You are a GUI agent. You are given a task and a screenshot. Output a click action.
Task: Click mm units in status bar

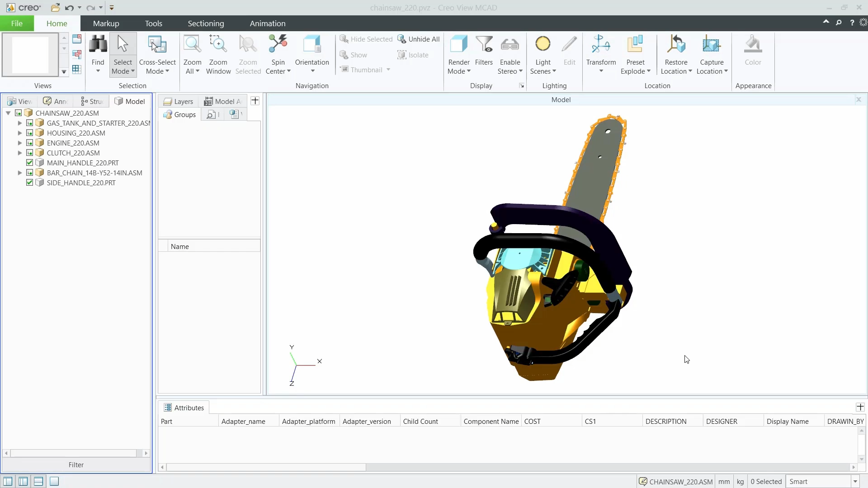tap(724, 482)
